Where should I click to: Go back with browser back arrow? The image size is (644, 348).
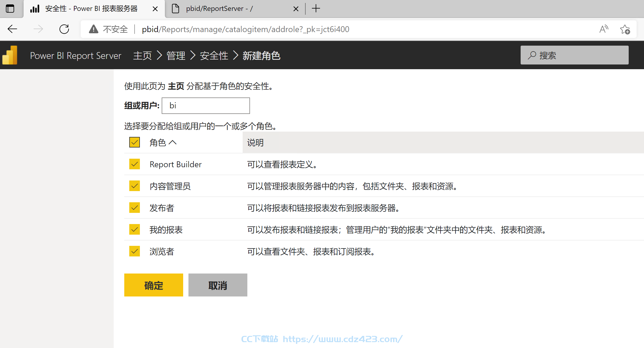point(12,29)
